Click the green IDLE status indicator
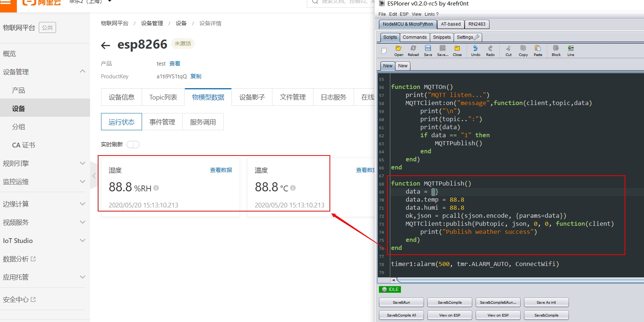Screen dimensions: 644x322 click(390, 289)
